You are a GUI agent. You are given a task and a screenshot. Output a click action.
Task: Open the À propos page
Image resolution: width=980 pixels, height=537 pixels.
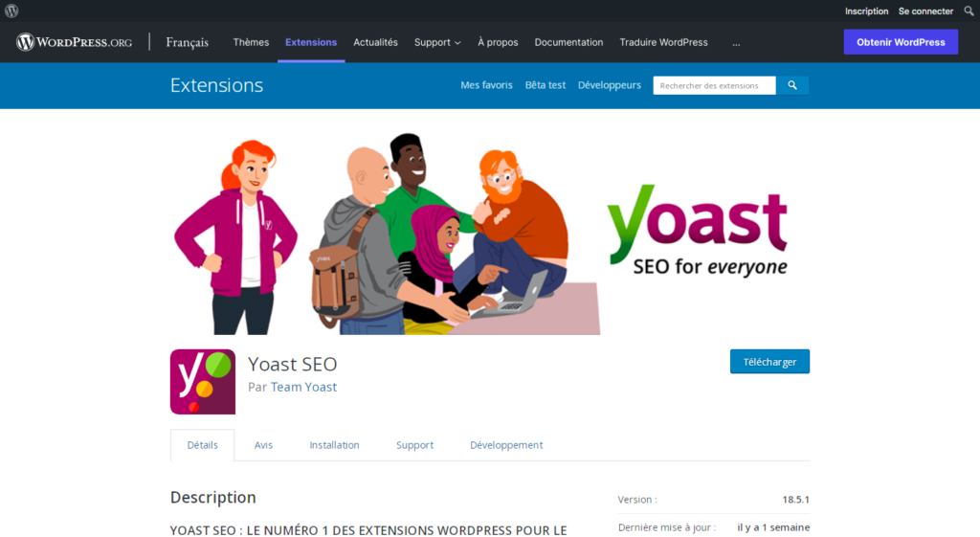point(498,42)
